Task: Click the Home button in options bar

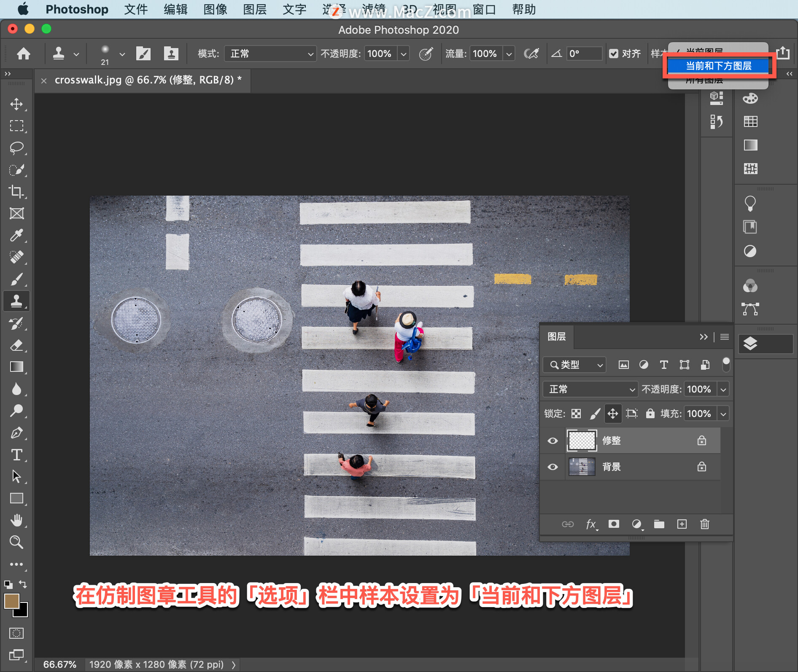Action: pyautogui.click(x=24, y=54)
